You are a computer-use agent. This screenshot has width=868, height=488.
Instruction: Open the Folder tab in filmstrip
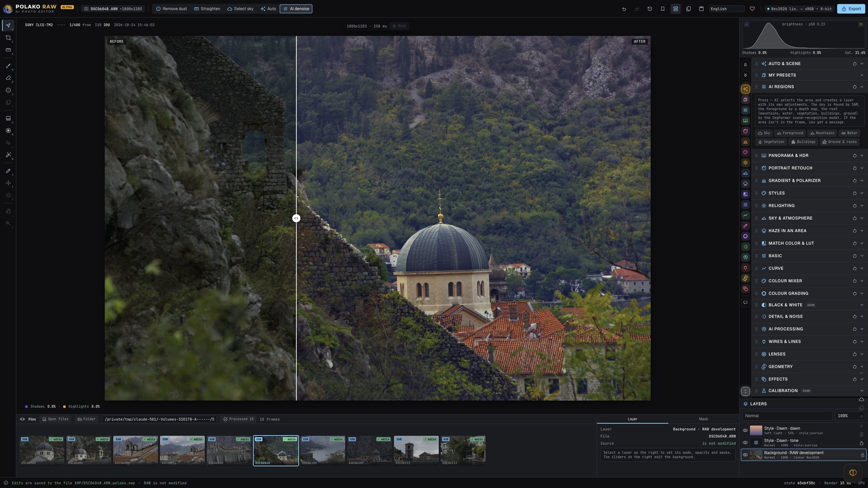click(86, 419)
